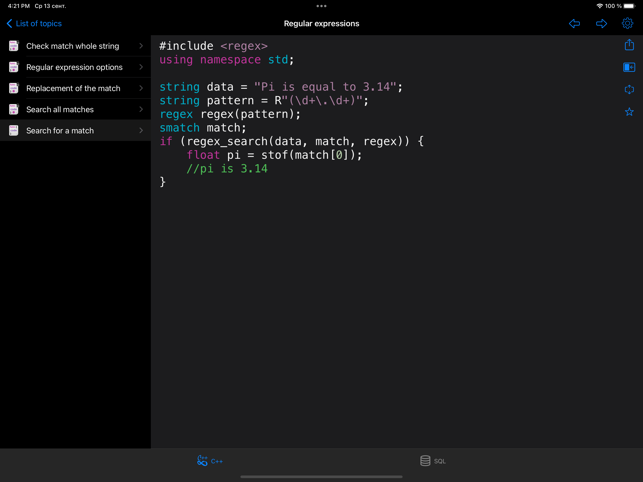Click the swap languages arrows icon
The image size is (643, 482).
coord(629,89)
